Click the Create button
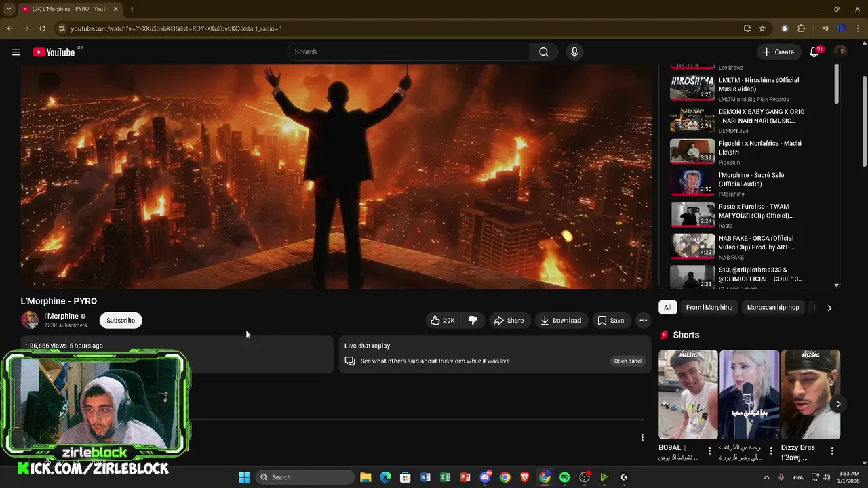The height and width of the screenshot is (488, 868). pyautogui.click(x=778, y=52)
